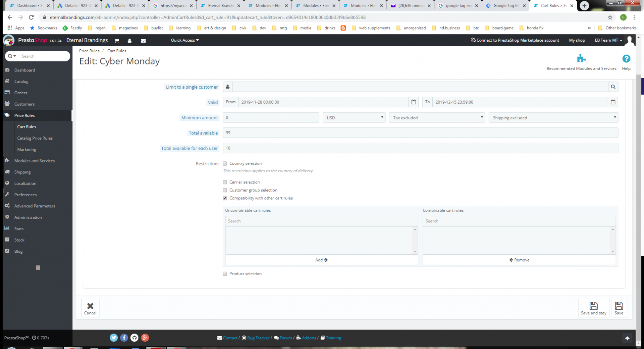
Task: Open the Shipping excluded dropdown
Action: coord(553,117)
